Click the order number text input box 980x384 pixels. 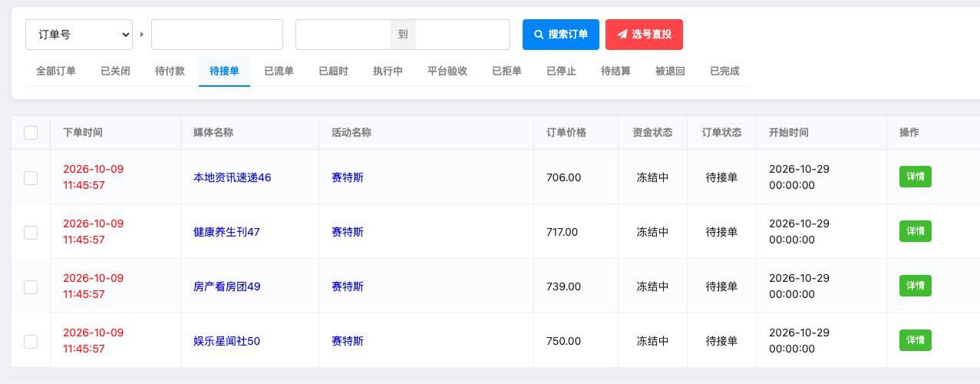point(217,35)
